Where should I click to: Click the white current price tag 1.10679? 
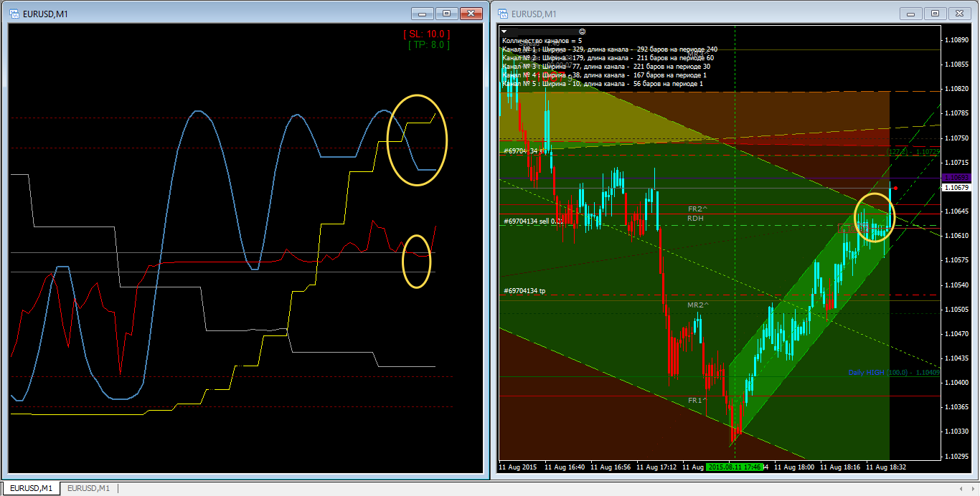coord(956,187)
